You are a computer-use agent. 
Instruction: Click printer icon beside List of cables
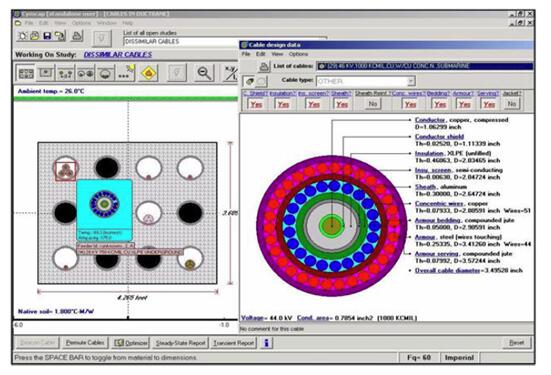[264, 66]
